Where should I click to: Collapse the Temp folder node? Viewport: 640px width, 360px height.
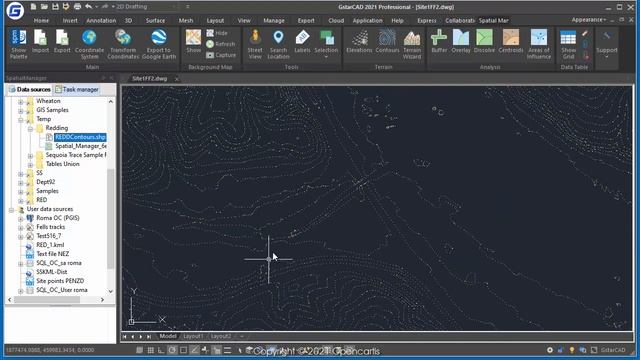(x=20, y=120)
